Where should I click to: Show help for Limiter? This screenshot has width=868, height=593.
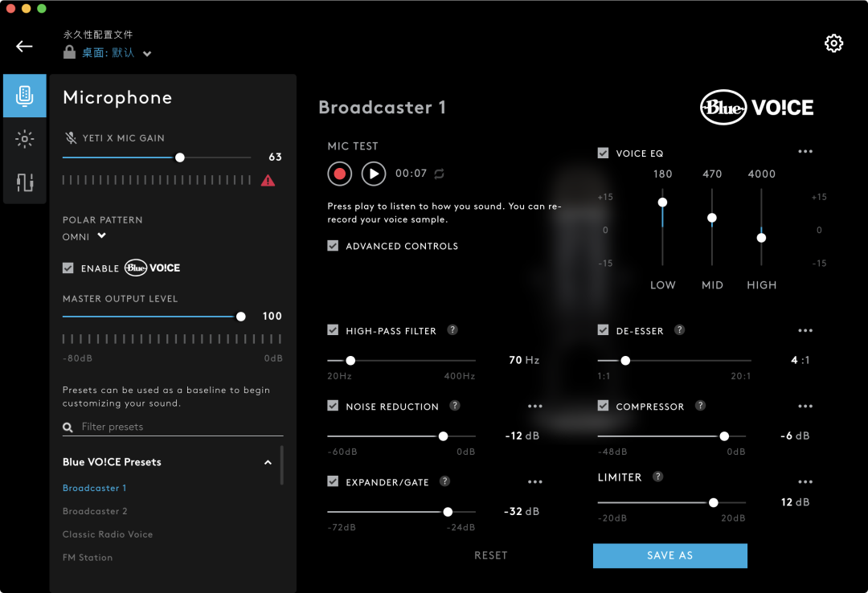click(657, 476)
